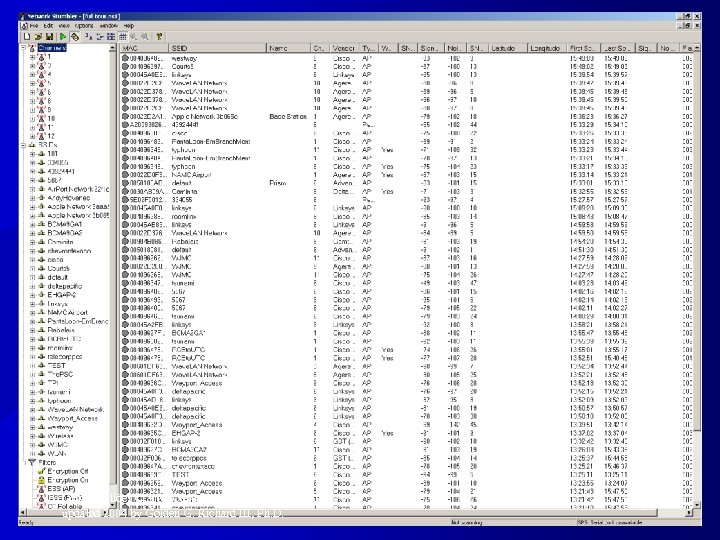Expand the 101 SSID node

(x=32, y=154)
